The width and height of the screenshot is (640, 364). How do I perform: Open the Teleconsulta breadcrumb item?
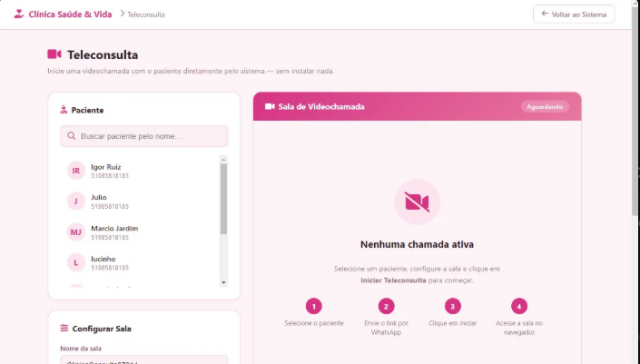click(146, 15)
